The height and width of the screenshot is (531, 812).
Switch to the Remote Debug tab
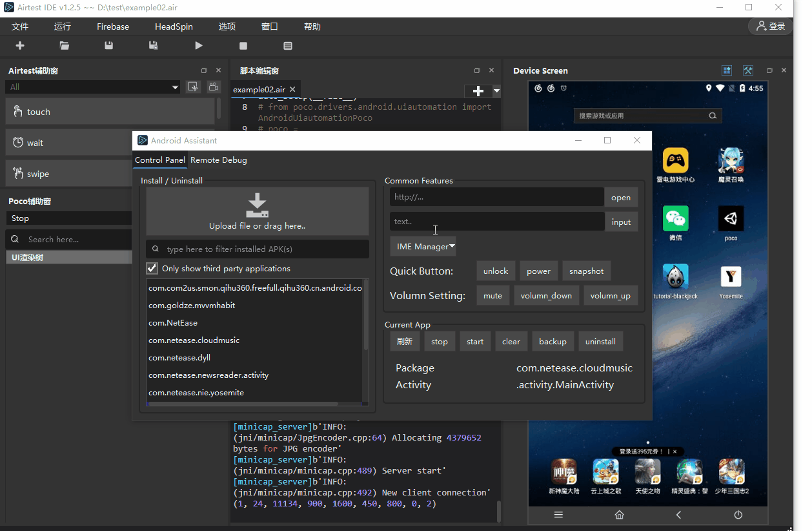click(x=219, y=160)
